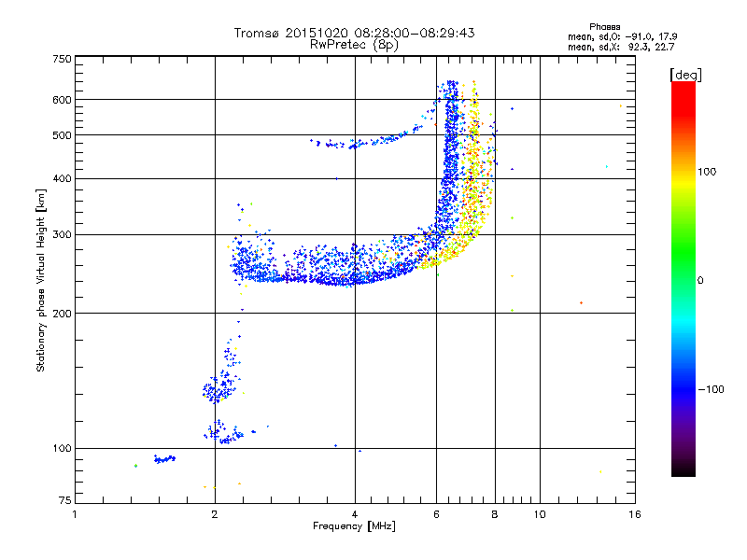Click the phase colorbar gradient
Viewport: 747px width, 560px height.
point(684,278)
